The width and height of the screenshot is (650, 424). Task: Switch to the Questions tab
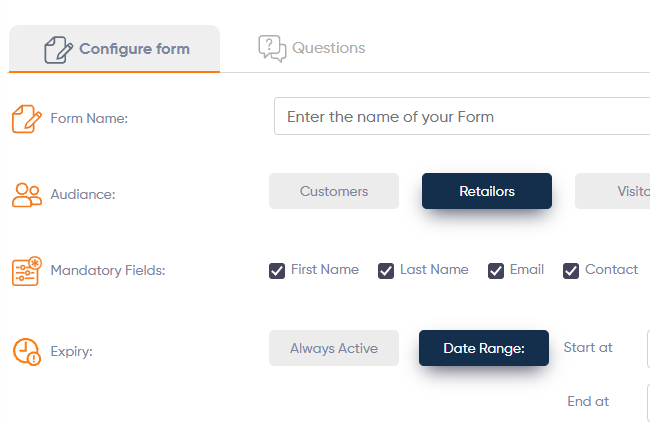[x=312, y=48]
